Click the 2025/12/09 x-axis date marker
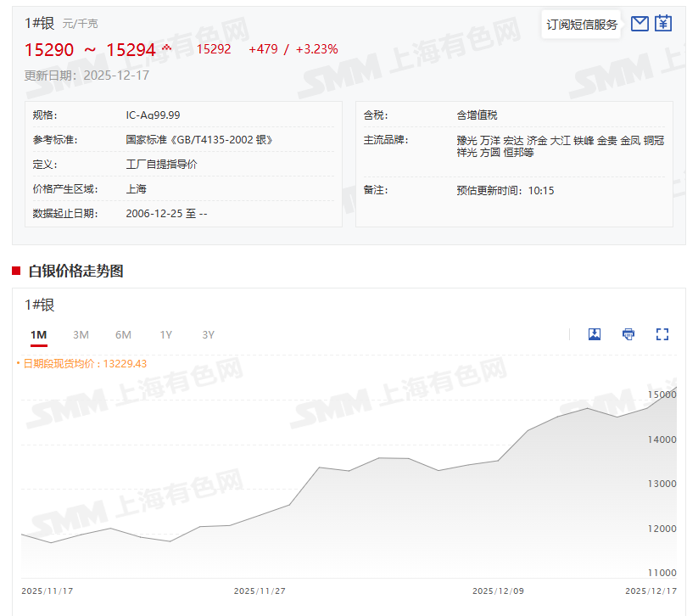 498,591
